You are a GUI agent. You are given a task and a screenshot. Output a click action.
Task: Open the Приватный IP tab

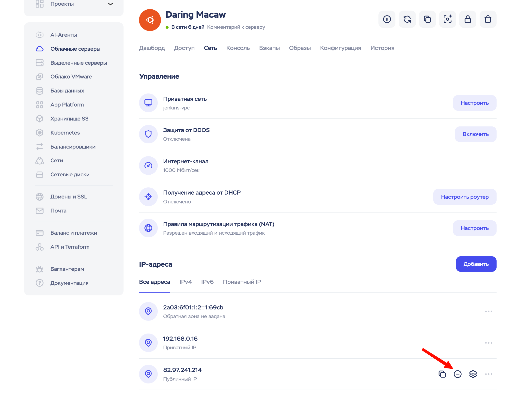pyautogui.click(x=242, y=282)
